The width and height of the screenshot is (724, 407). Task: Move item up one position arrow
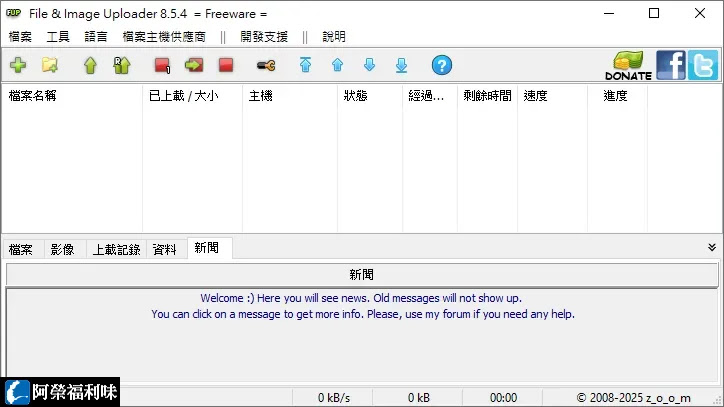click(x=338, y=65)
